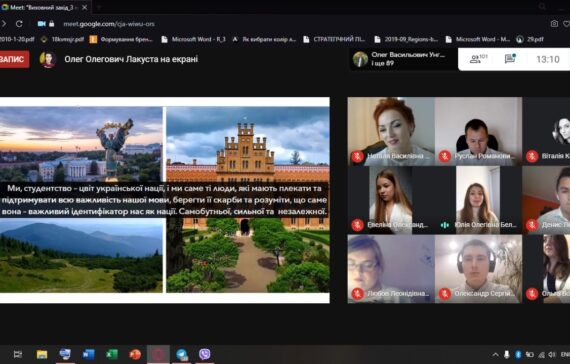Click the browser reload icon

click(x=19, y=24)
